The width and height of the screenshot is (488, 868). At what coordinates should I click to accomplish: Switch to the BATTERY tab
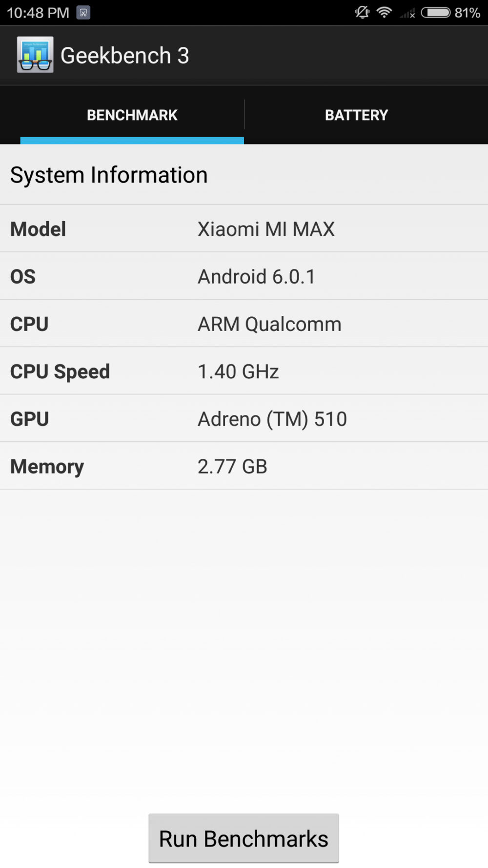pyautogui.click(x=357, y=115)
